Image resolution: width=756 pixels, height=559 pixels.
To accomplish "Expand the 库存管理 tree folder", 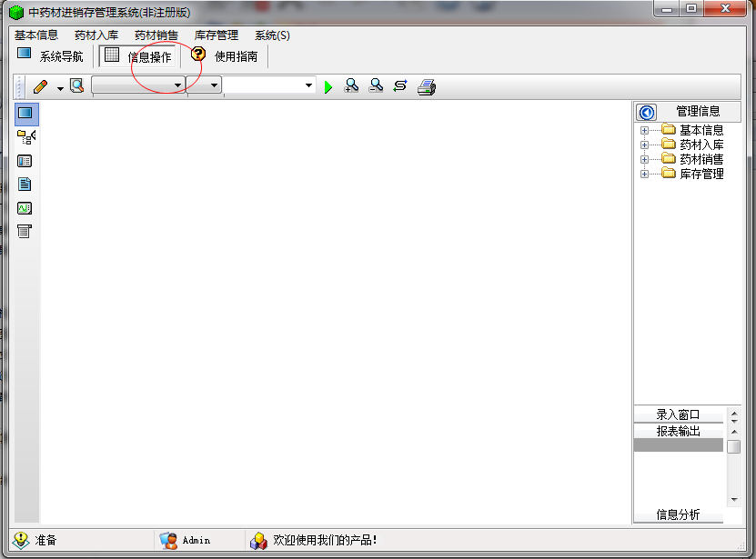I will tap(644, 174).
